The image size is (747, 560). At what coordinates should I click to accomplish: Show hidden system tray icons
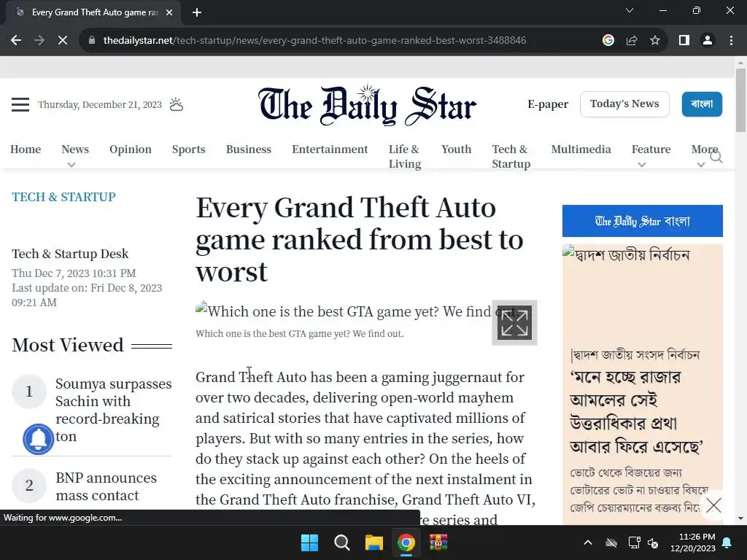tap(588, 542)
